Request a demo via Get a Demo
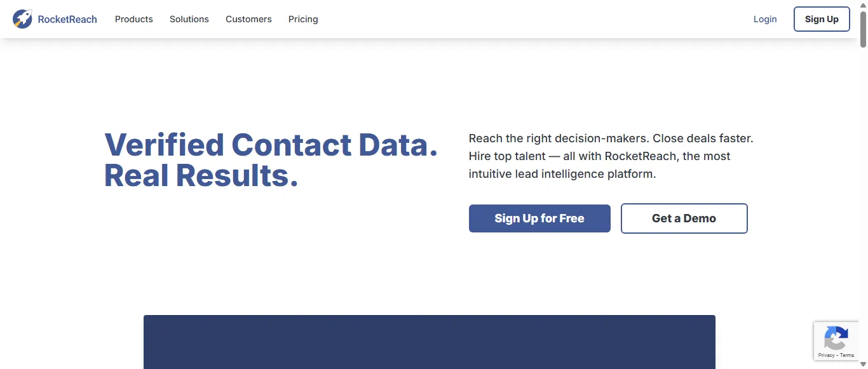868x369 pixels. click(x=684, y=218)
